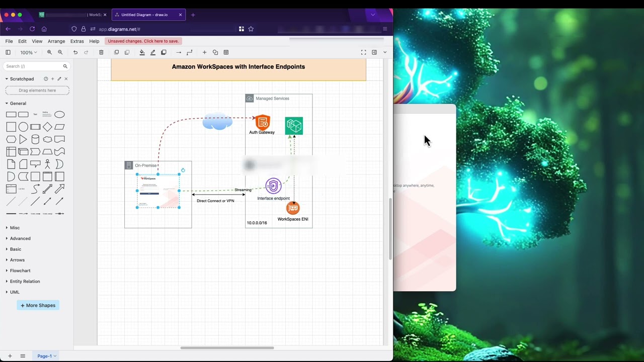Close the Scratchpad with X icon

66,79
